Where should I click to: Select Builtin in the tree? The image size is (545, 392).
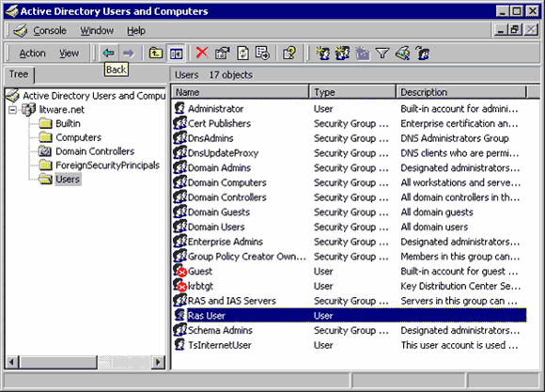pyautogui.click(x=68, y=123)
